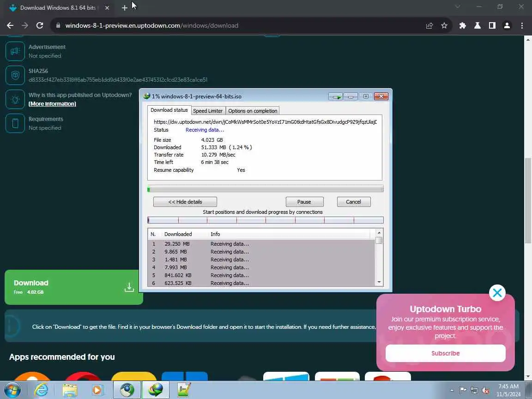
Task: Toggle the browser side panel icon
Action: click(x=492, y=25)
